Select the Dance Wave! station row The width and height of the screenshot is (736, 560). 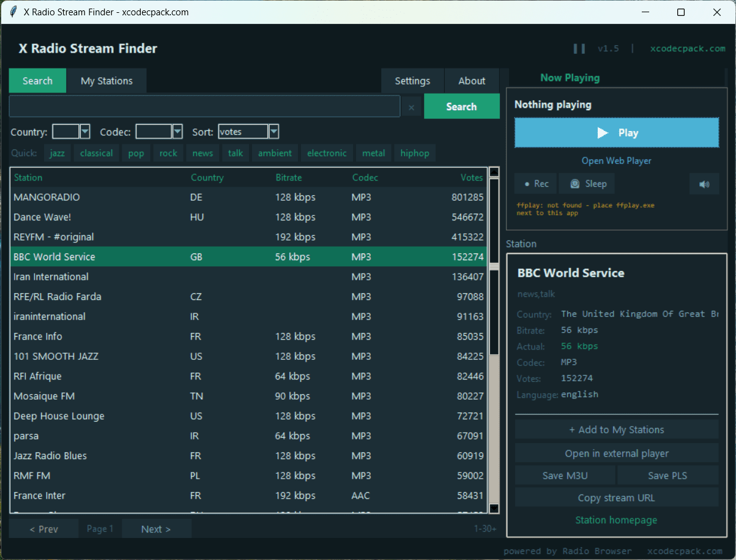tap(249, 217)
